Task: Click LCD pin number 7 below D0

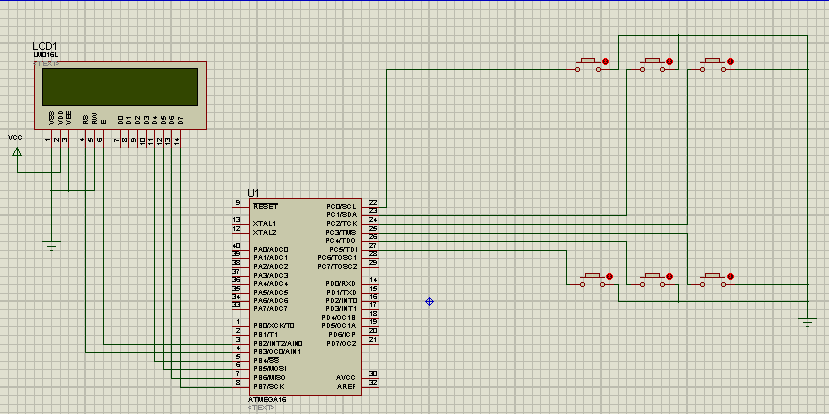Action: [x=116, y=140]
